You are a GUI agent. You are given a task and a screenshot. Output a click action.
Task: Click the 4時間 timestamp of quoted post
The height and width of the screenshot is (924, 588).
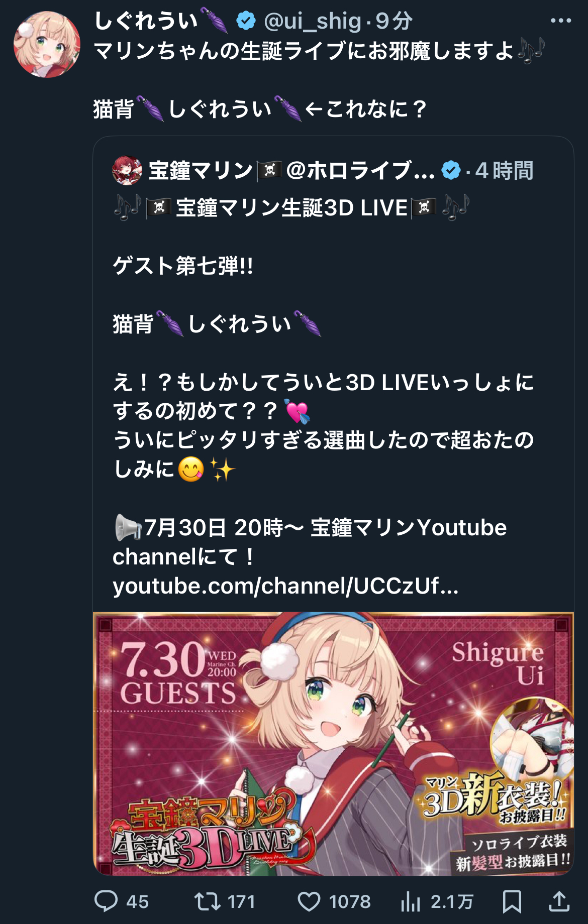(x=504, y=171)
